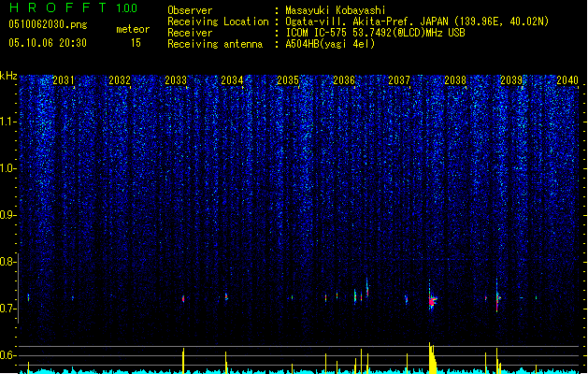The height and width of the screenshot is (374, 588).
Task: Click the 1.0 kHz axis label
Action: click(8, 168)
